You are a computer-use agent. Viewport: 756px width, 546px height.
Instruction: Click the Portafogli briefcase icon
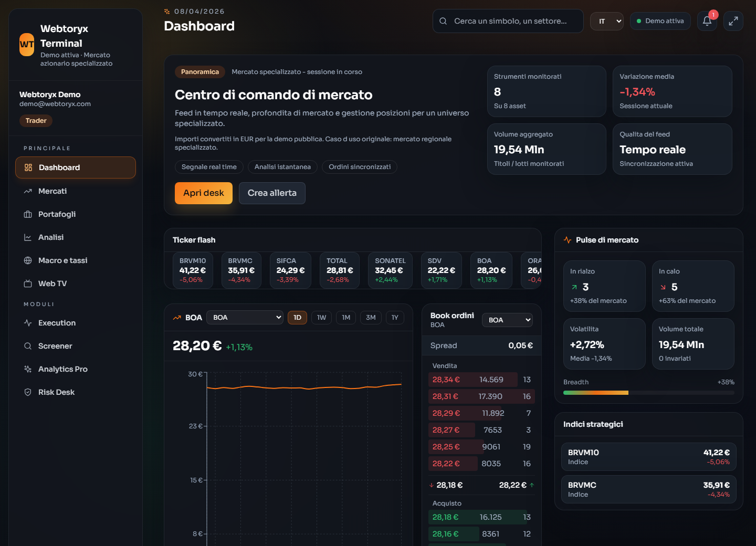click(x=28, y=214)
